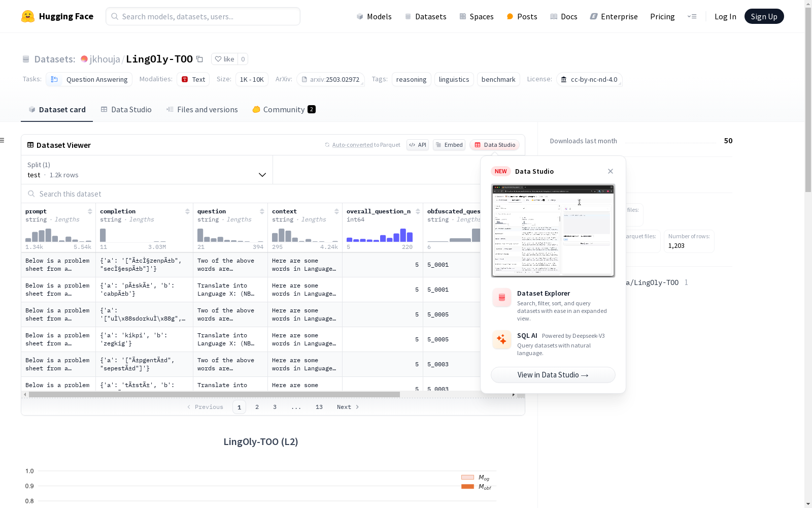The image size is (812, 508).
Task: Open the Community tab
Action: click(284, 110)
